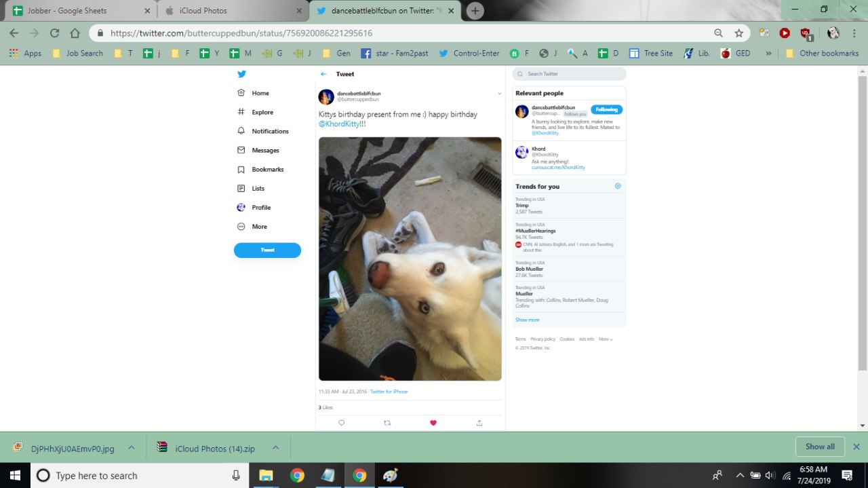Click the Chrome home button

click(x=75, y=33)
